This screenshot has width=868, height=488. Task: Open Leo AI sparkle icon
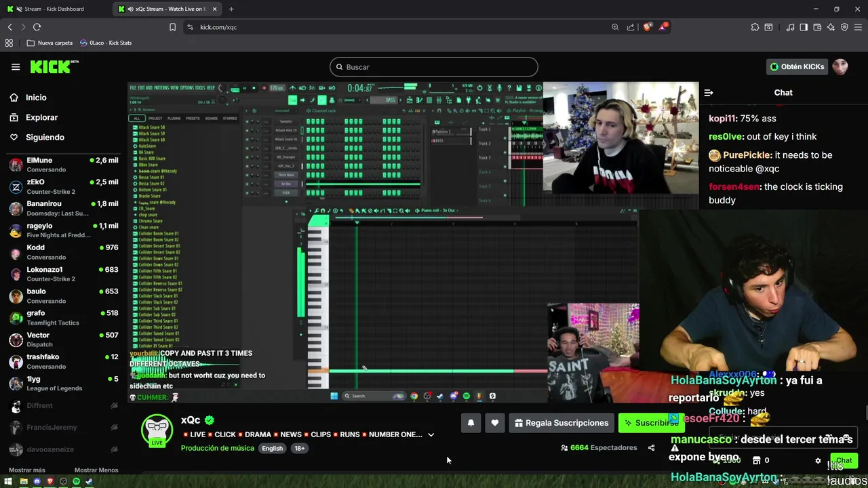(831, 27)
